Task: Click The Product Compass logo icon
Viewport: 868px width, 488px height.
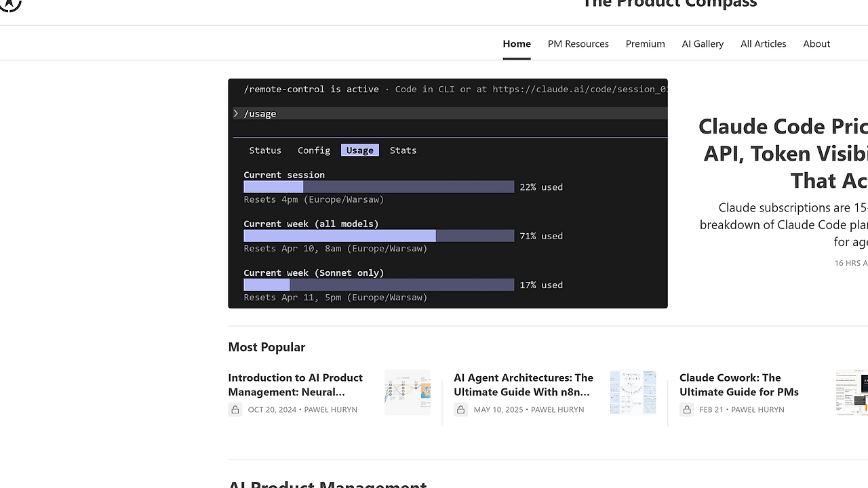Action: [10, 5]
